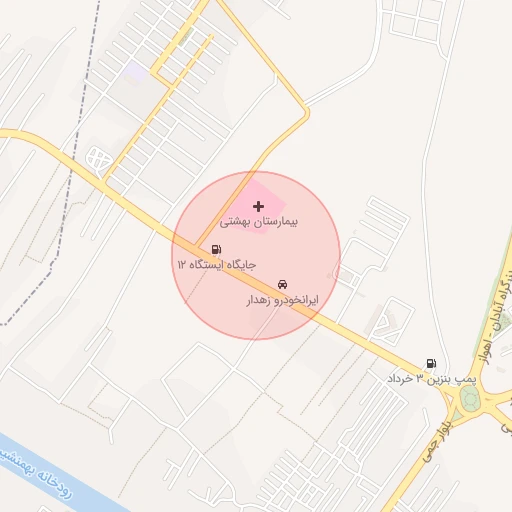
Task: Click the oval street pattern beside the main road
Action: tap(98, 159)
